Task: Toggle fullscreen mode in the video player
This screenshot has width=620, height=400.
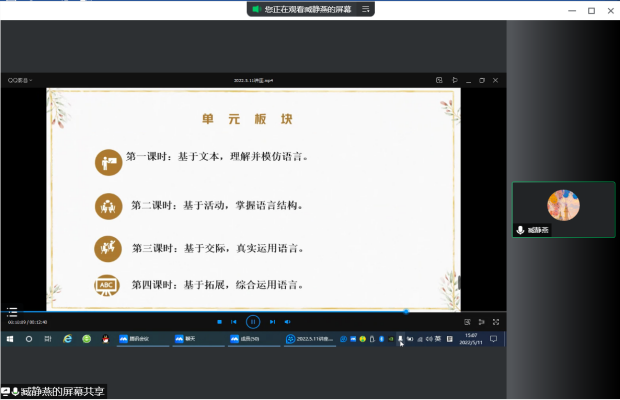Action: pos(496,322)
